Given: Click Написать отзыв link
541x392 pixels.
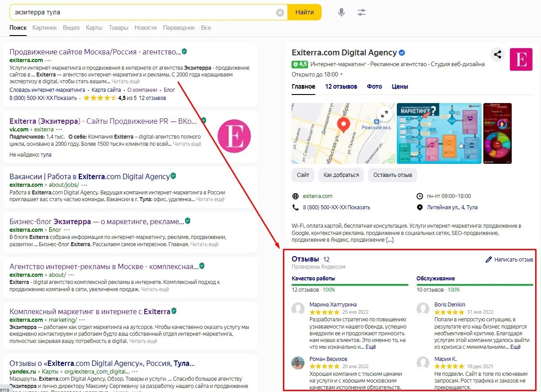Looking at the screenshot, I should [514, 260].
